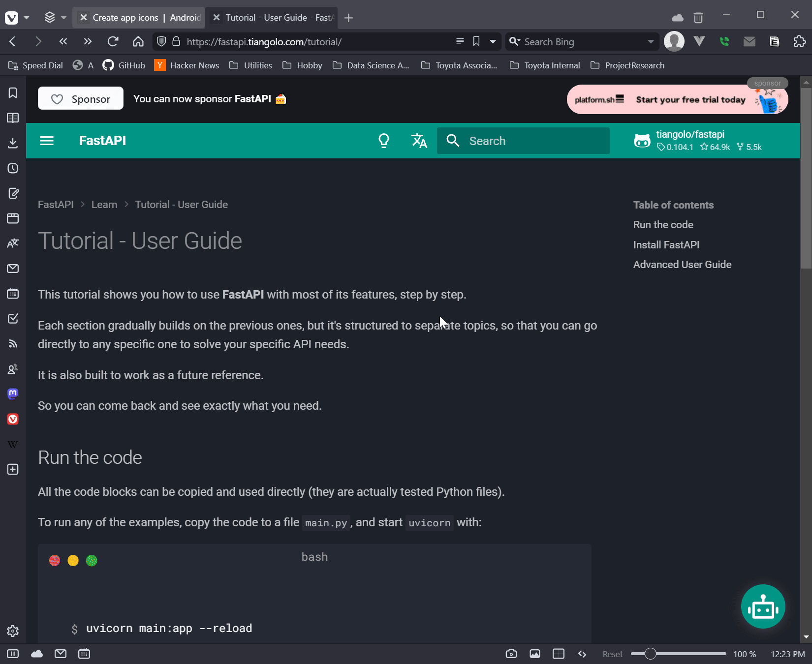Image resolution: width=812 pixels, height=664 pixels.
Task: Open page actions code icon
Action: [x=582, y=654]
